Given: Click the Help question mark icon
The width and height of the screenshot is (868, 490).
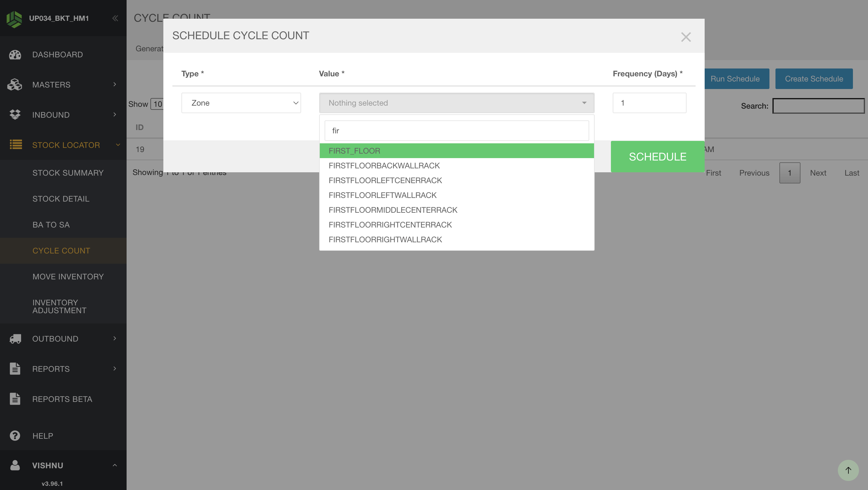Looking at the screenshot, I should click(15, 436).
